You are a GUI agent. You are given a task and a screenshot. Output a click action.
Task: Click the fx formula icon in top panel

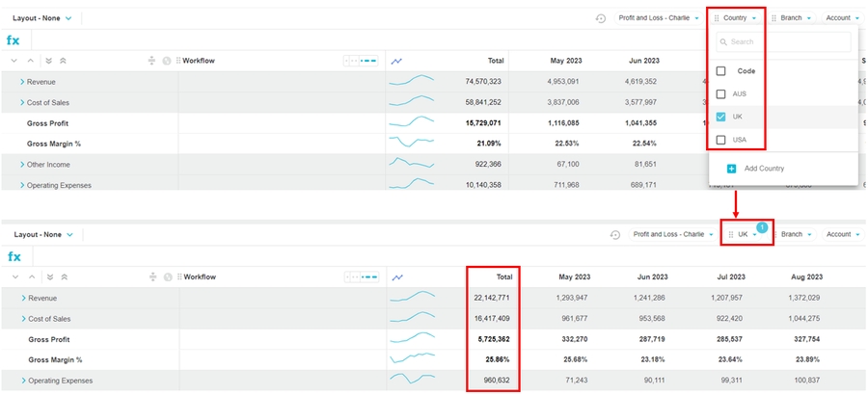14,40
